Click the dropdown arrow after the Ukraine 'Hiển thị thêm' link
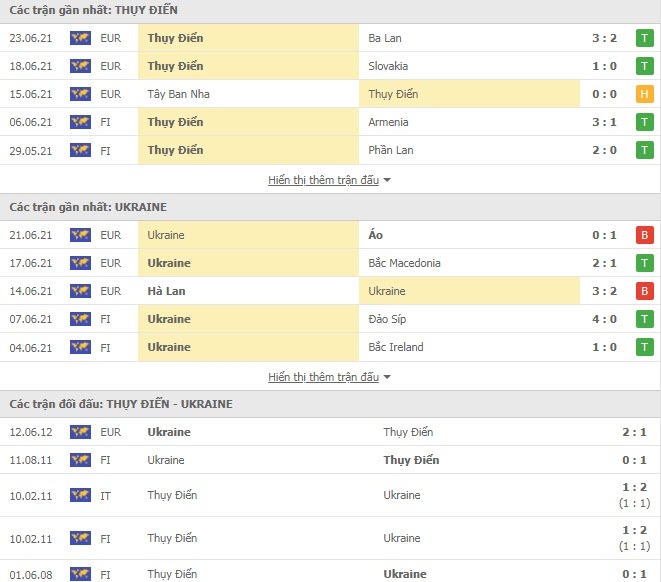Screen dimensions: 661x582 click(387, 377)
